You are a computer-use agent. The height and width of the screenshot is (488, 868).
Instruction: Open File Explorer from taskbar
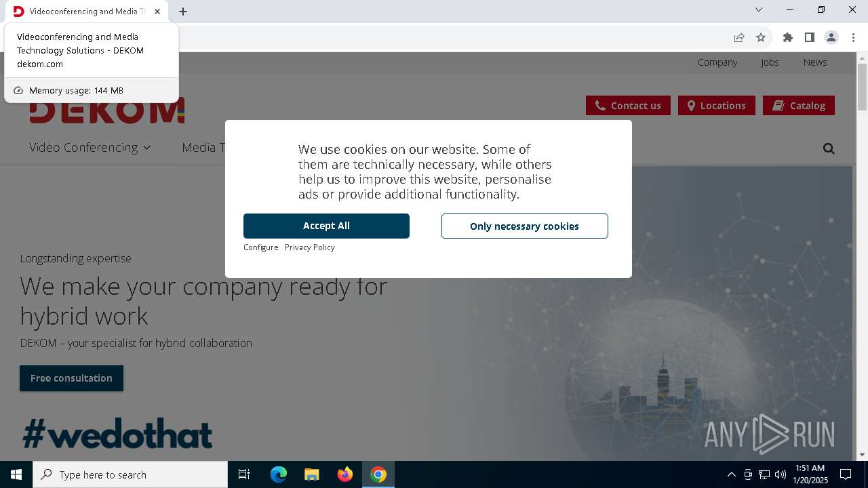311,474
